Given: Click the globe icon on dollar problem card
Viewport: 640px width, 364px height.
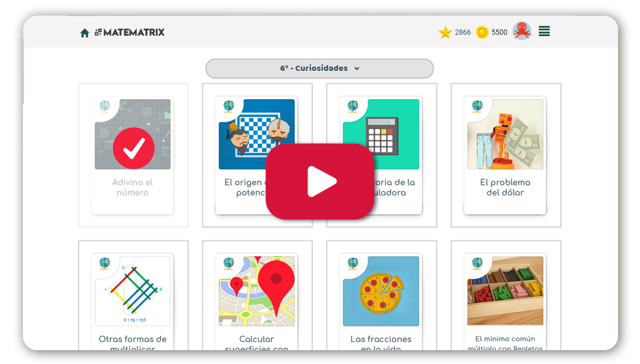Looking at the screenshot, I should [477, 106].
